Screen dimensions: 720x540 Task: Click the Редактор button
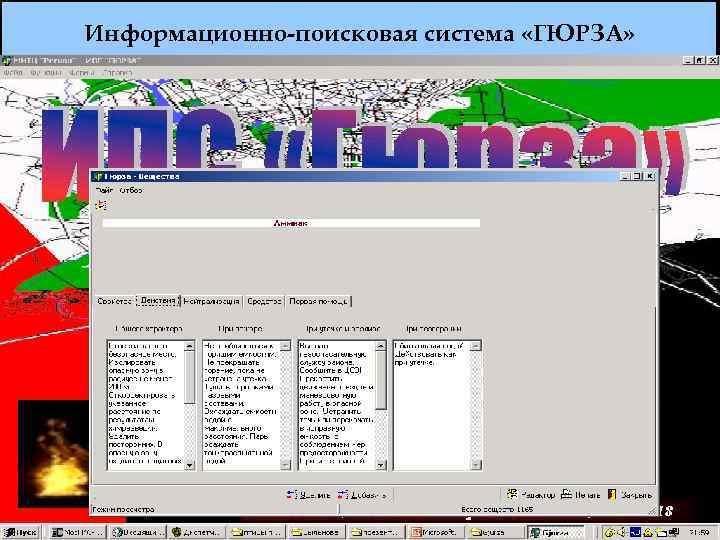click(530, 495)
